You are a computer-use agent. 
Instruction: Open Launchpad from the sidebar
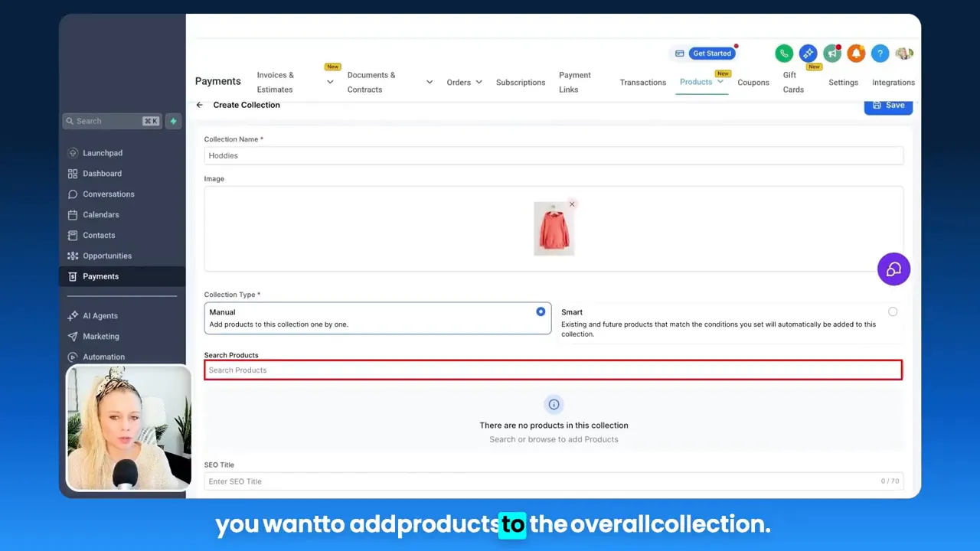pyautogui.click(x=103, y=153)
